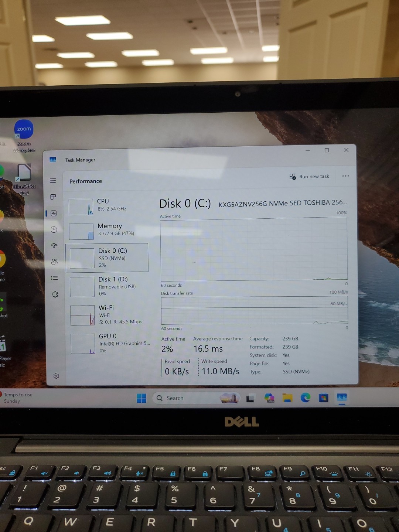Screen dimensions: 399x532
Task: Open LibreOffice 26.2 desktop shortcut
Action: click(x=24, y=180)
